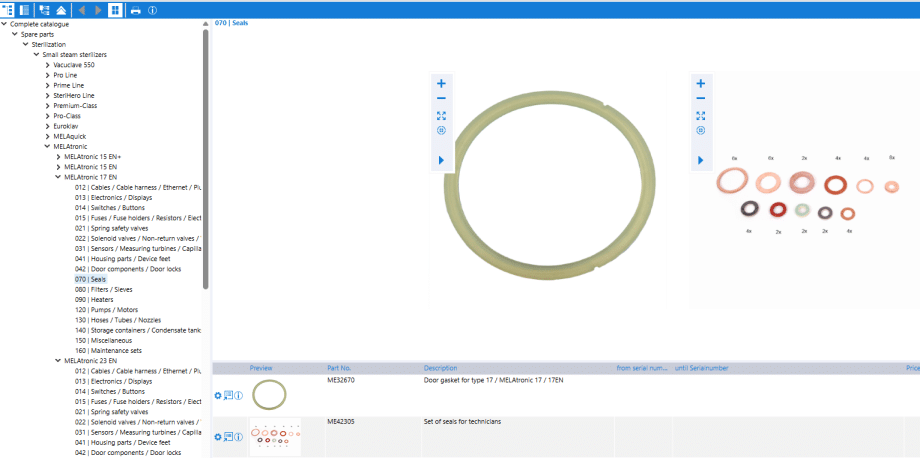Viewport: 920px width, 458px height.
Task: Select the seal set preview thumbnail
Action: [274, 437]
